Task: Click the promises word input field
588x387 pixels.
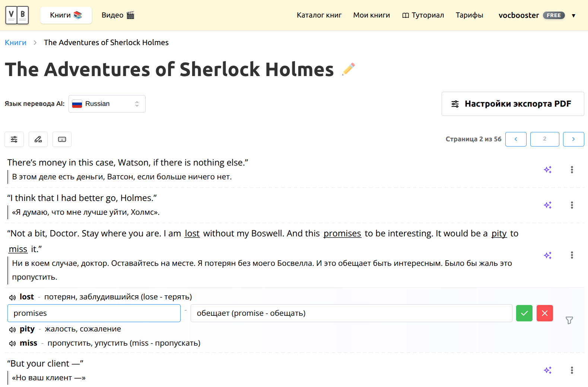Action: pyautogui.click(x=94, y=313)
